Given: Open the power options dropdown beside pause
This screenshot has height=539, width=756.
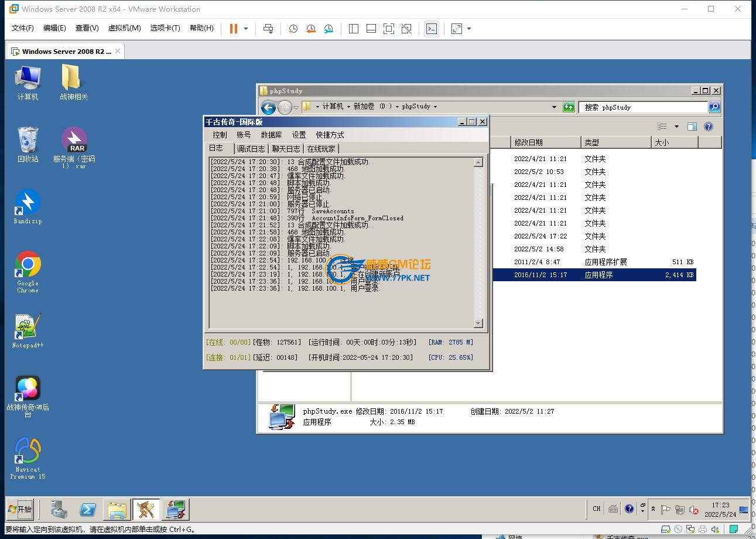Looking at the screenshot, I should pyautogui.click(x=246, y=29).
